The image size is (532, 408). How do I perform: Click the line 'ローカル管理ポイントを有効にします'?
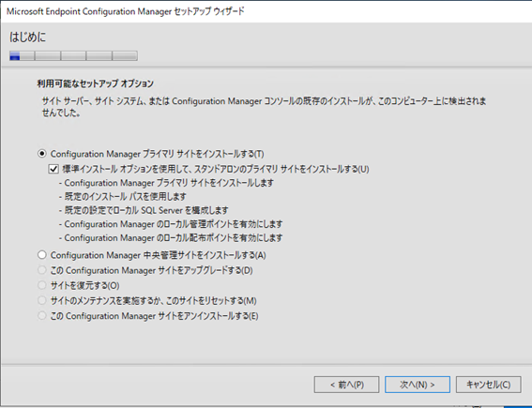point(171,224)
